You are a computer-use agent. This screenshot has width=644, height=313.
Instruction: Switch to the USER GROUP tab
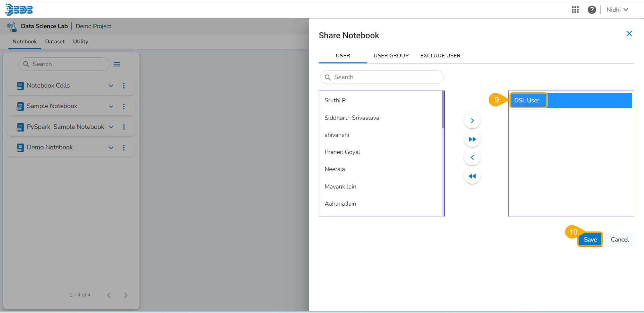coord(391,56)
